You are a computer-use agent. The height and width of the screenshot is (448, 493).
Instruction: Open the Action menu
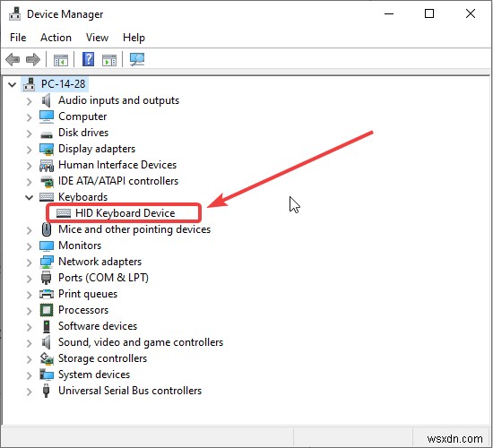(x=56, y=38)
